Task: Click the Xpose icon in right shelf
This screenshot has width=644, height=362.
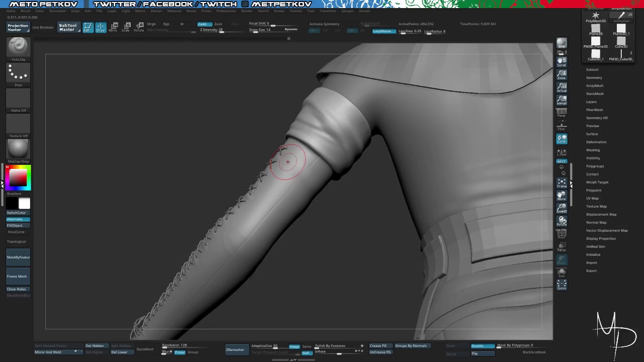Action: point(561,285)
